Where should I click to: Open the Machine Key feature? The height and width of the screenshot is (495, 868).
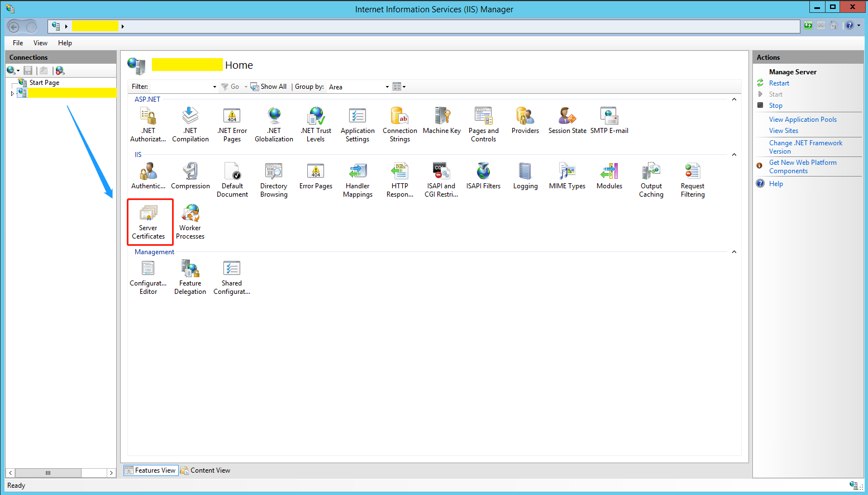442,121
